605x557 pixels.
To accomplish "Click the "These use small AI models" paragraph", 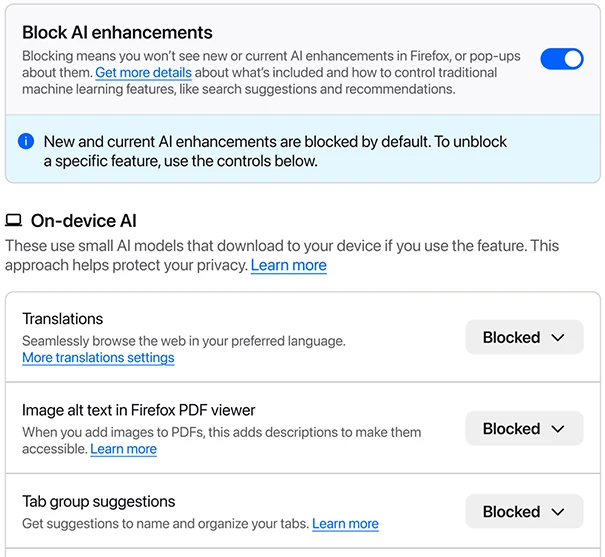I will (282, 245).
